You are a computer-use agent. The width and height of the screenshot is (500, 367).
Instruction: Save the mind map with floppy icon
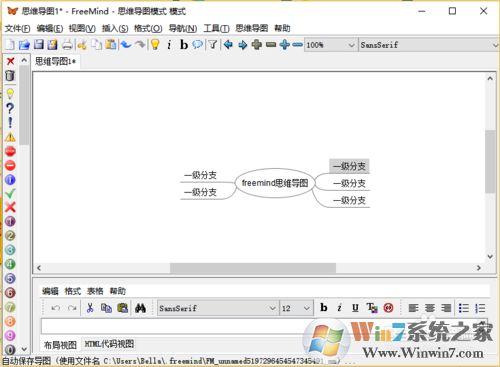click(x=39, y=44)
